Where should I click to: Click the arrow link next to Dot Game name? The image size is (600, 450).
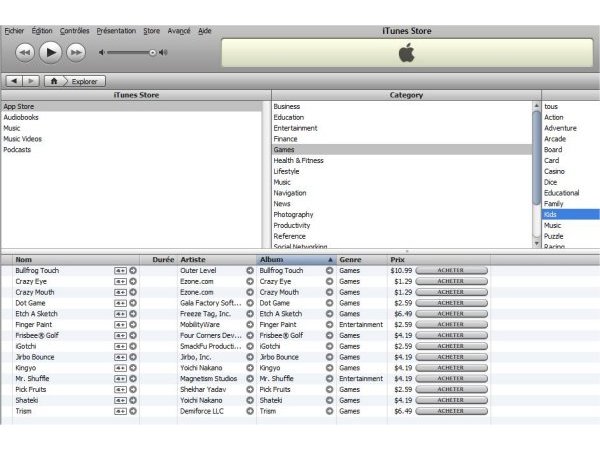[133, 303]
